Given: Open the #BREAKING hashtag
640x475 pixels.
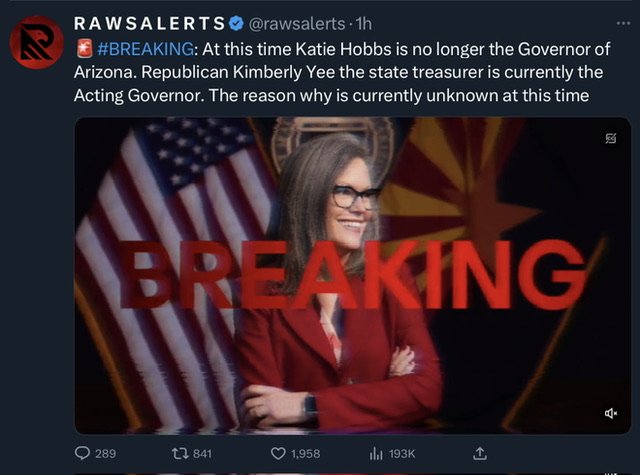Looking at the screenshot, I should 146,49.
